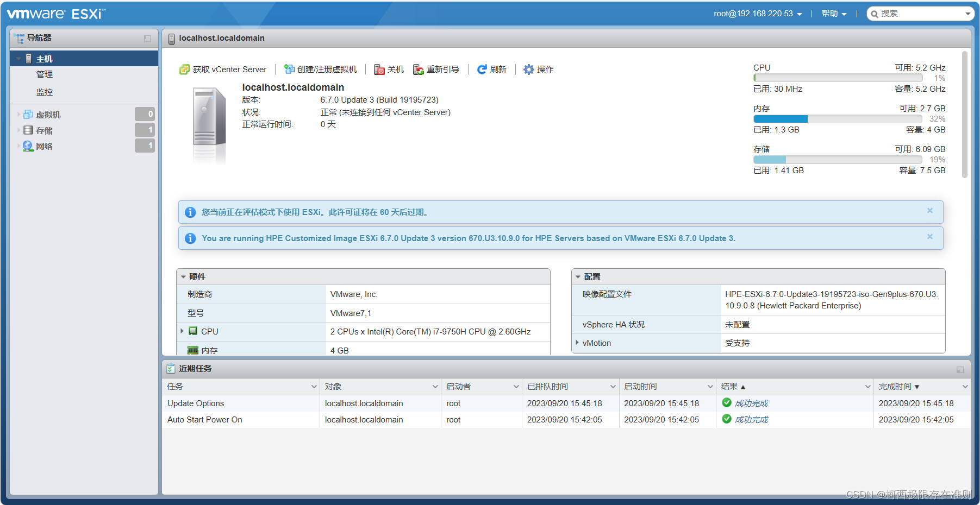980x505 pixels.
Task: Dismiss the HPE Customized Image notice
Action: (x=930, y=237)
